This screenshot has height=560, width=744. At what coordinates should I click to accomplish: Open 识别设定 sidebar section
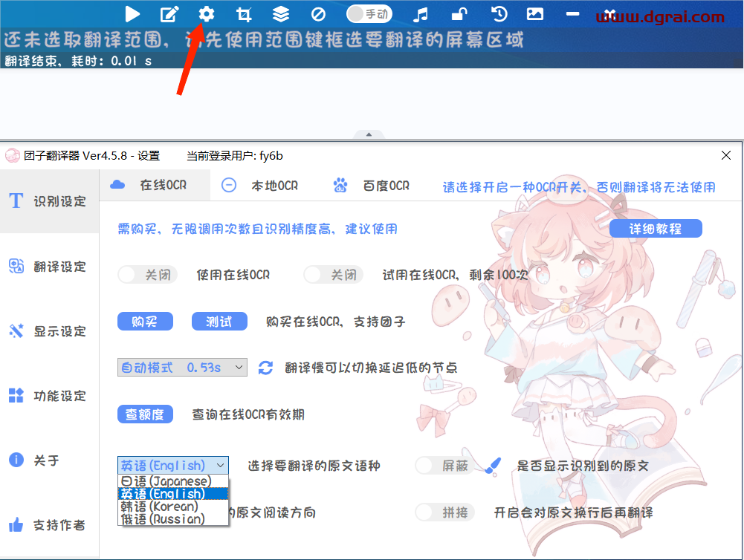coord(49,201)
